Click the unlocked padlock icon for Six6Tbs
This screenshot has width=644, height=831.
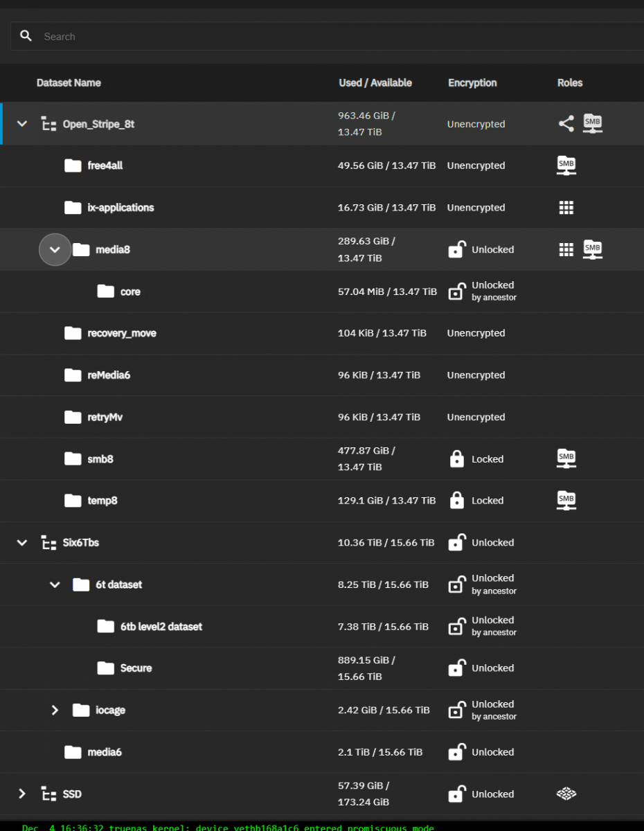tap(456, 542)
